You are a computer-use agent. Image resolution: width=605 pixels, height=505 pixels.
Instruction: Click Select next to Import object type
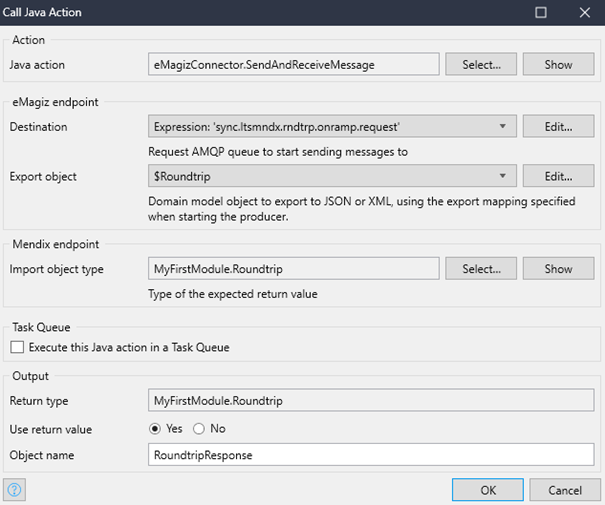(481, 269)
